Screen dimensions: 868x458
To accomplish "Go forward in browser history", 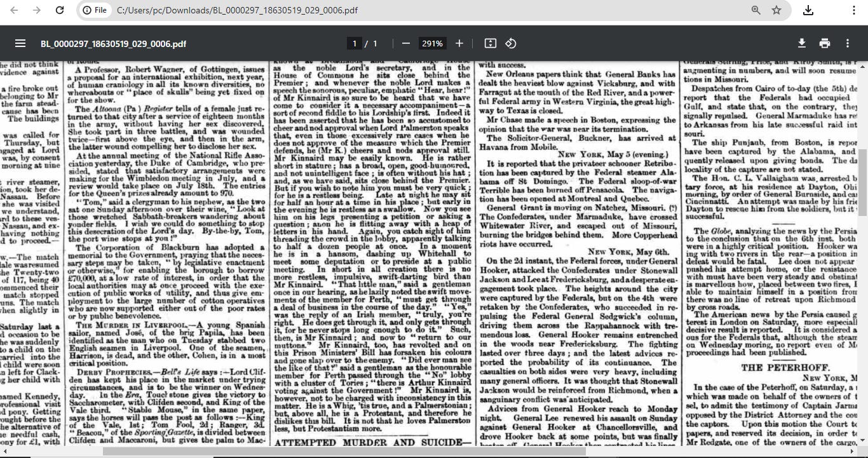I will (x=37, y=10).
